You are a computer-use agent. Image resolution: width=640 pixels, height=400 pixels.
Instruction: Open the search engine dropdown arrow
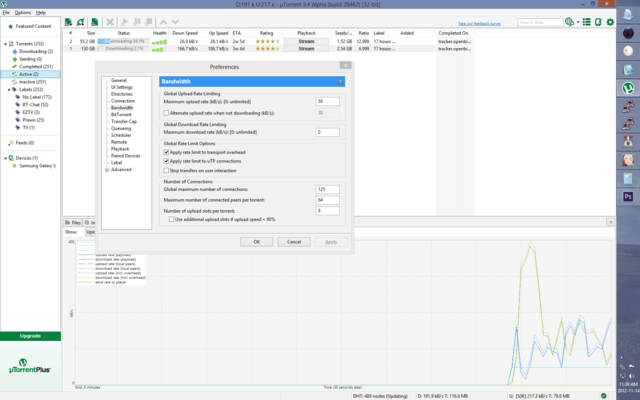(x=578, y=22)
